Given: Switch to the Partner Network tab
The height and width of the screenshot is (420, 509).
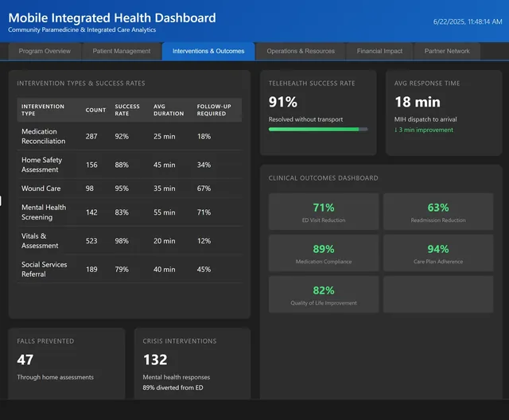Looking at the screenshot, I should (x=447, y=51).
